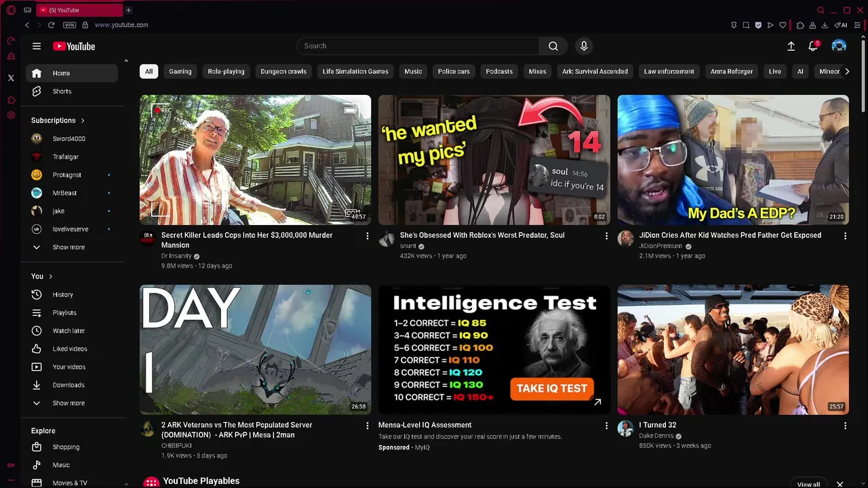The image size is (868, 488).
Task: Open the Opera main menu logo
Action: tap(11, 10)
